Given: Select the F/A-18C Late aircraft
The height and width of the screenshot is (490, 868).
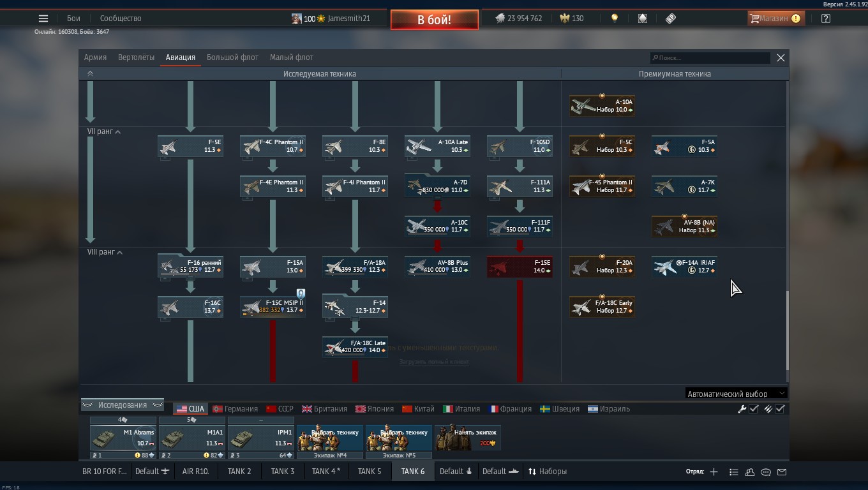Looking at the screenshot, I should [x=355, y=347].
